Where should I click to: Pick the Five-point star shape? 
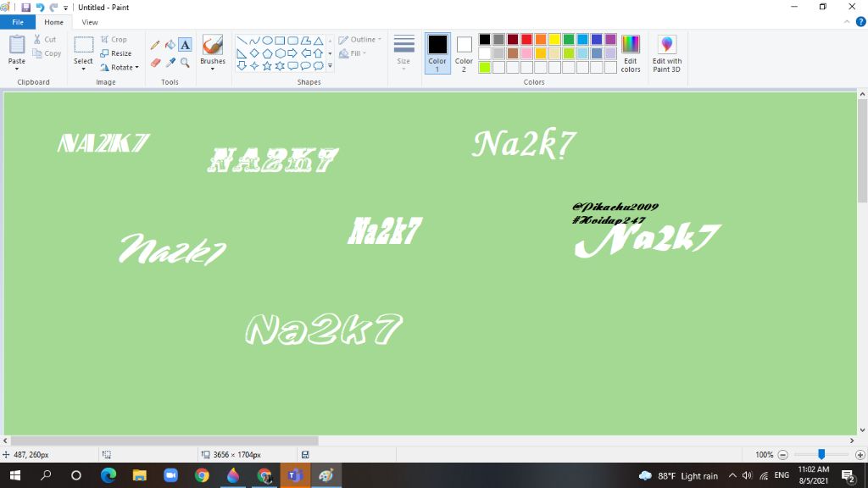[267, 66]
